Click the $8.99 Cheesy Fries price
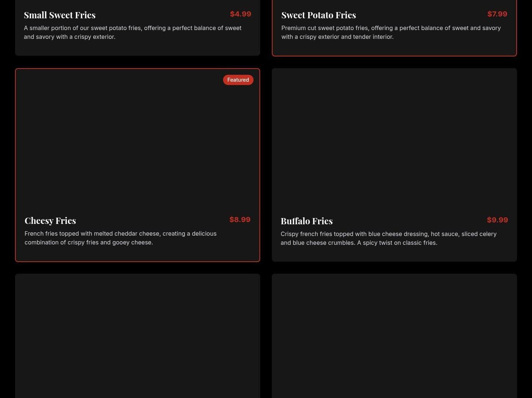This screenshot has height=398, width=532. [x=240, y=220]
